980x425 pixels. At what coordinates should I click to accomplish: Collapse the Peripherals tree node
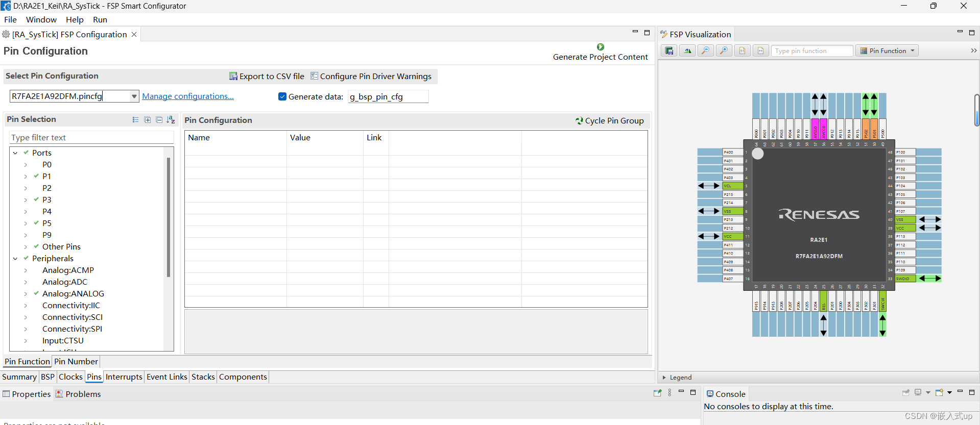[15, 259]
